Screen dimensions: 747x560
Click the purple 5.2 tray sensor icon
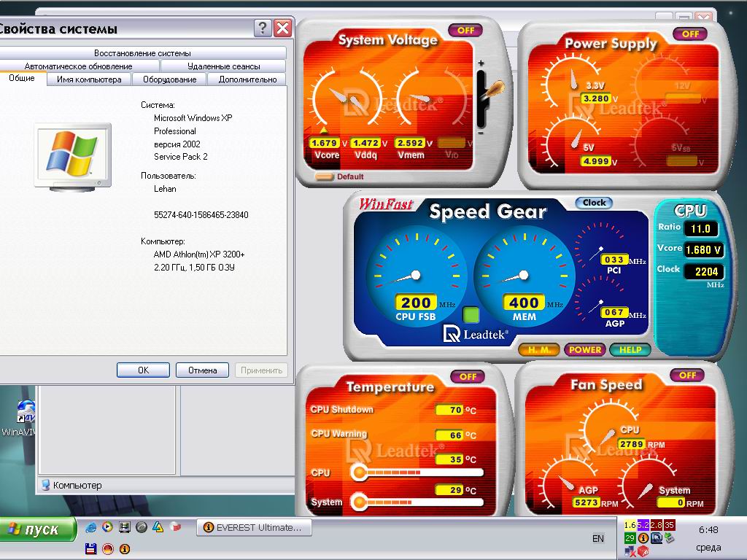[x=643, y=525]
